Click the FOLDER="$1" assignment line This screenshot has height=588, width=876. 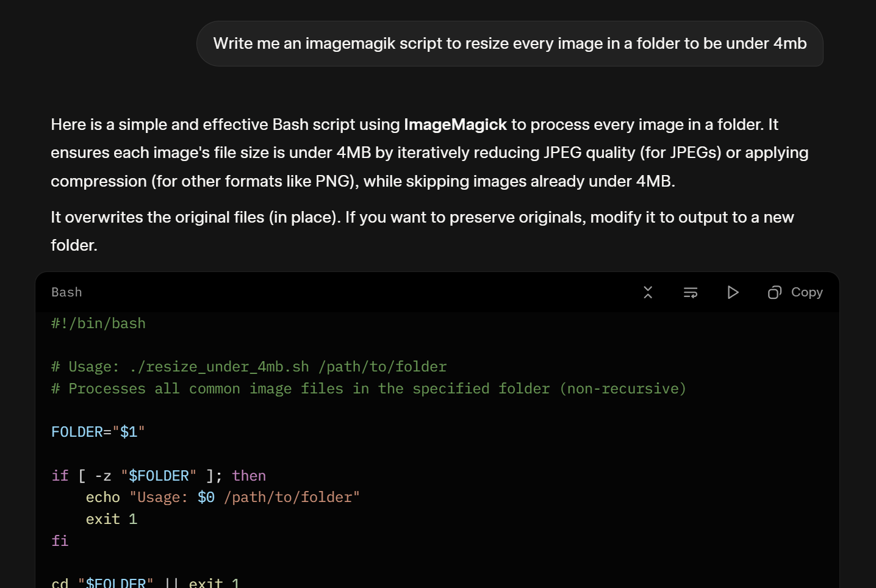[98, 432]
